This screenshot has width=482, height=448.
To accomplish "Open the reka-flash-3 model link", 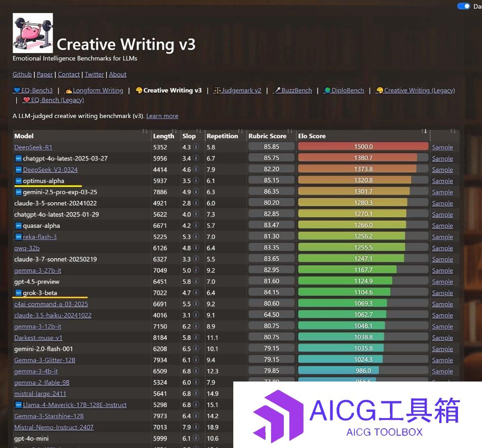I will pyautogui.click(x=40, y=237).
